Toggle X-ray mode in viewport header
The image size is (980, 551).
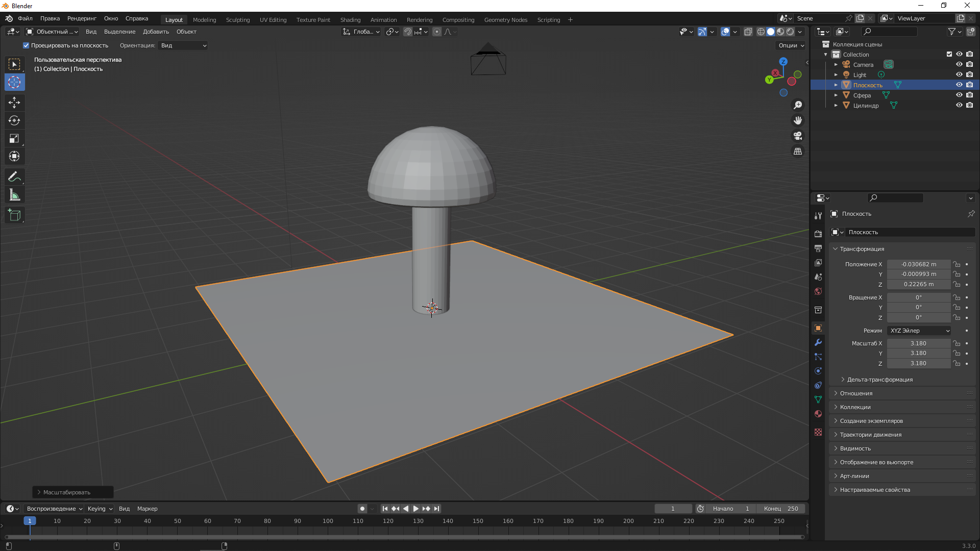tap(748, 32)
